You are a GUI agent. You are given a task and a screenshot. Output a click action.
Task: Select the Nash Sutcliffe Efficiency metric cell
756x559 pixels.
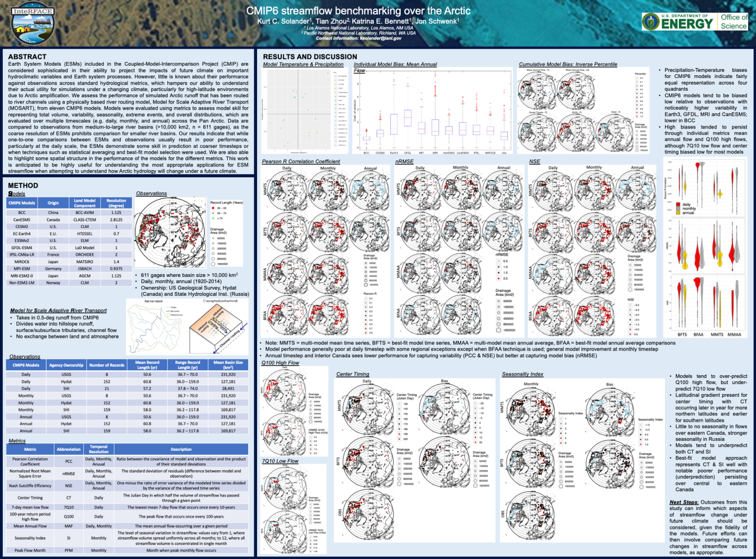[30, 486]
